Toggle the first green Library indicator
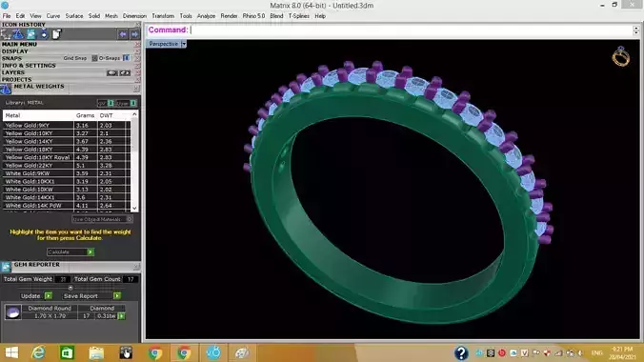The image size is (644, 362). coord(111,103)
